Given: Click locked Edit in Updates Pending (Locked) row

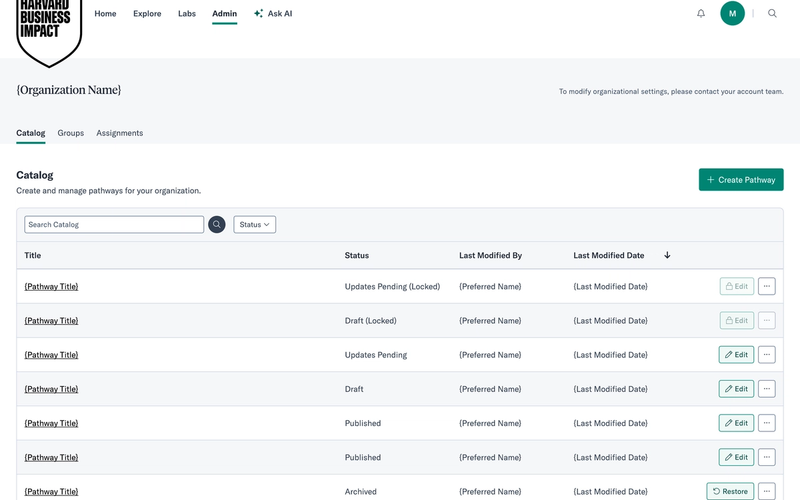Looking at the screenshot, I should pyautogui.click(x=737, y=286).
